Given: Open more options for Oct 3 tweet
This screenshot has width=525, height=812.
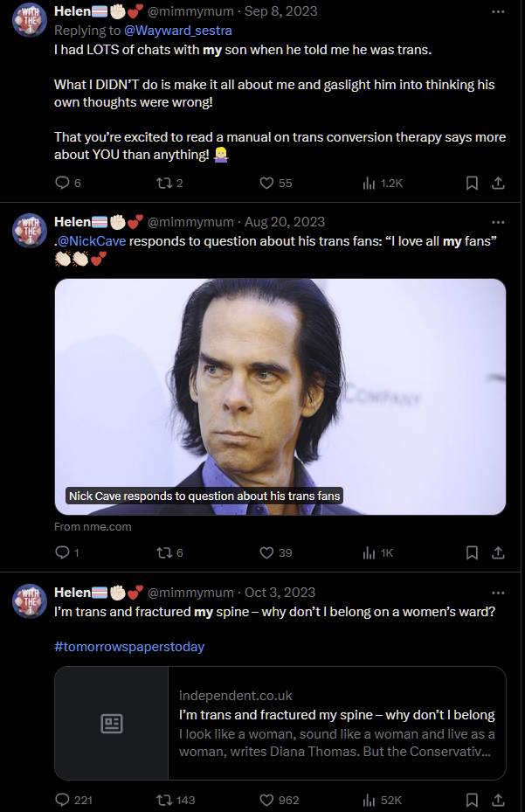Looking at the screenshot, I should (498, 593).
